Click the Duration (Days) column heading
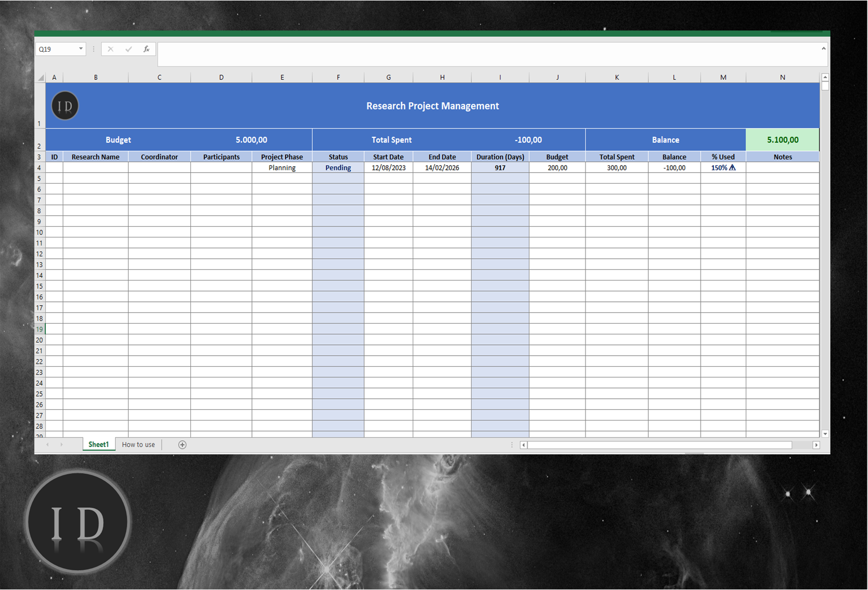The image size is (868, 590). tap(500, 157)
